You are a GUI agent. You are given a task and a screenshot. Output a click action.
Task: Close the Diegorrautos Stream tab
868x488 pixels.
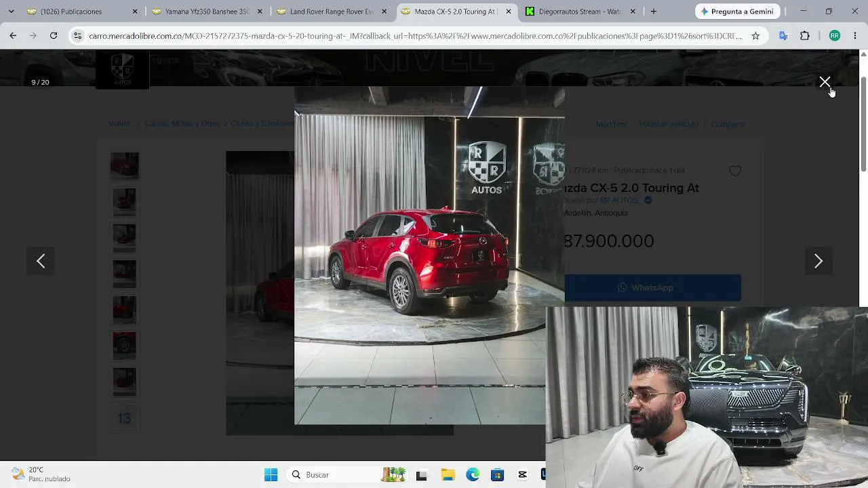(x=633, y=12)
